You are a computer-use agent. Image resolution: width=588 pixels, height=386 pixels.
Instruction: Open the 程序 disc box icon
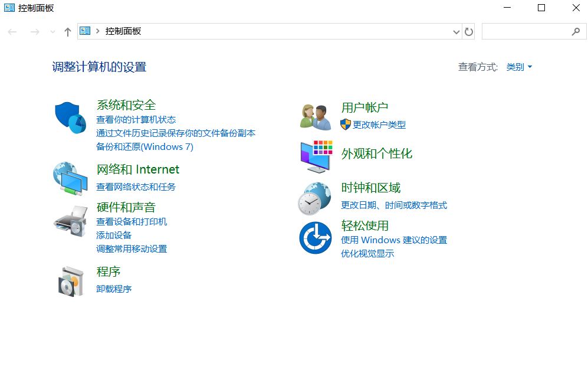tap(71, 282)
